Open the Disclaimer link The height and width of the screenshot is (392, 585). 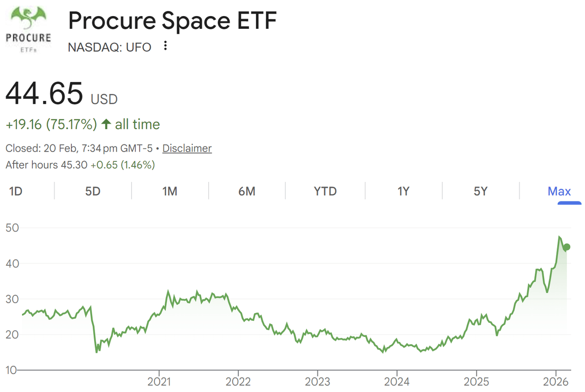click(x=187, y=148)
